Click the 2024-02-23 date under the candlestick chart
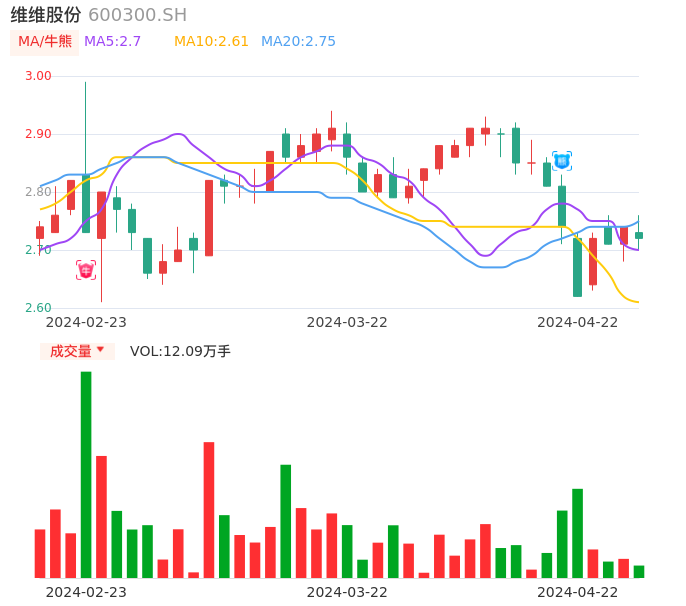The image size is (686, 606). pyautogui.click(x=86, y=322)
